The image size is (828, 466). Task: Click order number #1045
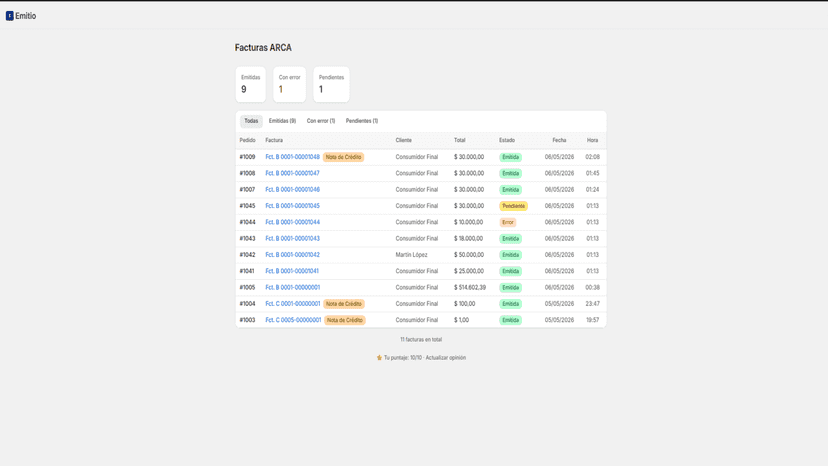(x=247, y=206)
